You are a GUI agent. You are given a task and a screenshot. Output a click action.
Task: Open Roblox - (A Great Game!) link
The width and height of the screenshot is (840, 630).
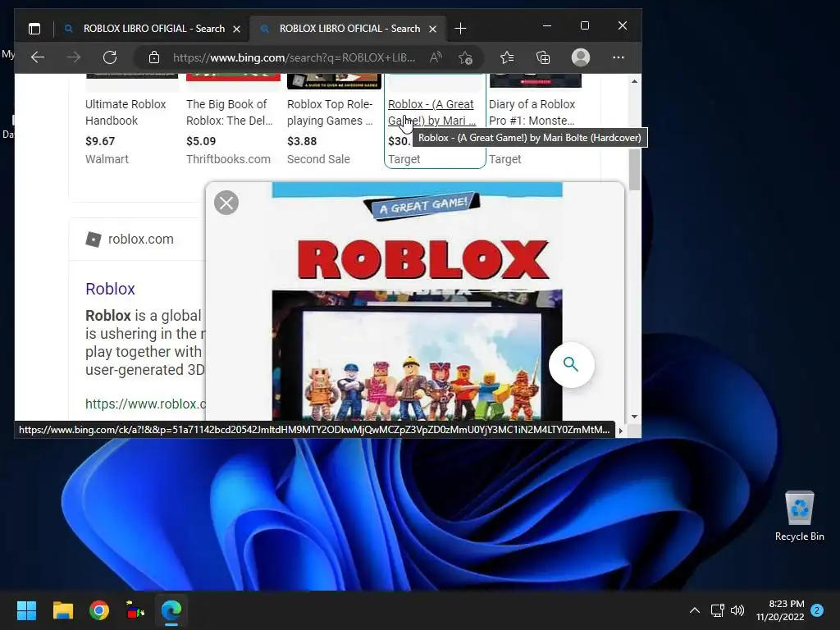(x=431, y=112)
